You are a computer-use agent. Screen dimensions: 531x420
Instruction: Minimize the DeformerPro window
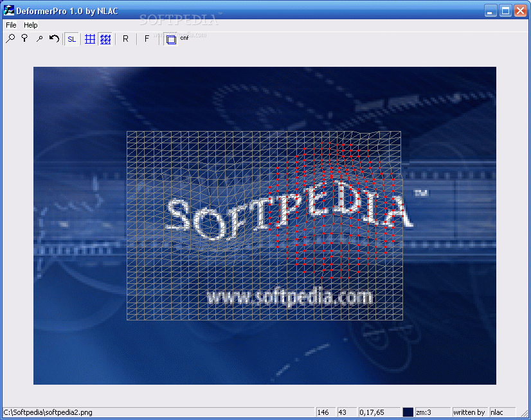pos(490,11)
